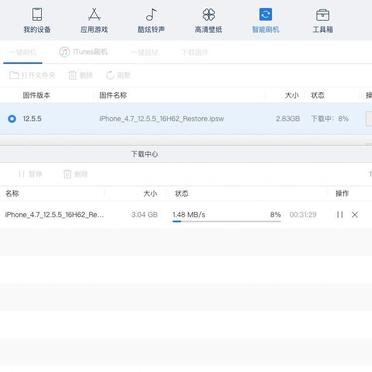
Task: Select the 智能刷机 smart flash section
Action: [266, 20]
